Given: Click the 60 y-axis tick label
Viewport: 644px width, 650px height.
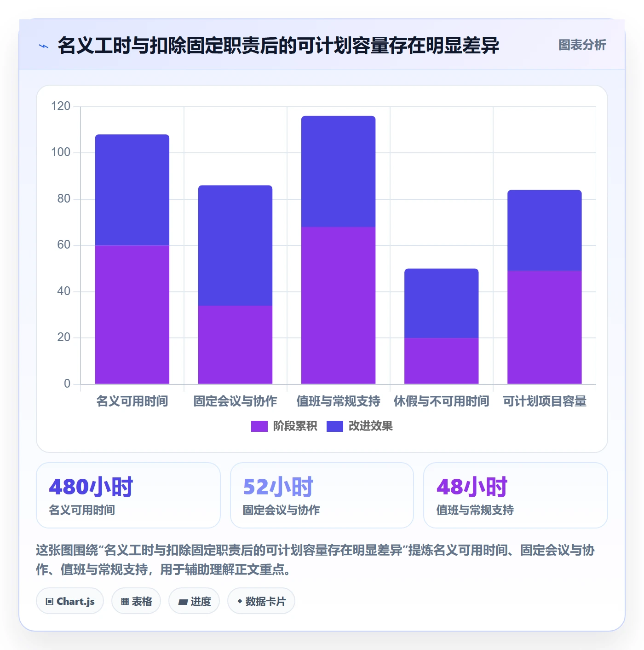Looking at the screenshot, I should pyautogui.click(x=64, y=245).
